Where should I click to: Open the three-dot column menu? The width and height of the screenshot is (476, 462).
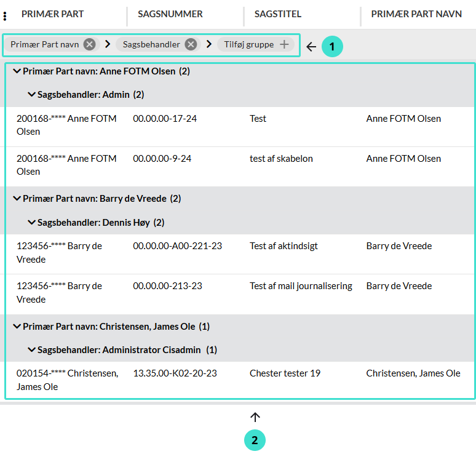pyautogui.click(x=6, y=16)
